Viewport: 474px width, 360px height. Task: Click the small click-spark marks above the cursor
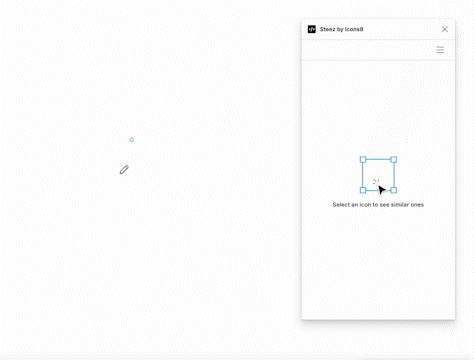[376, 182]
